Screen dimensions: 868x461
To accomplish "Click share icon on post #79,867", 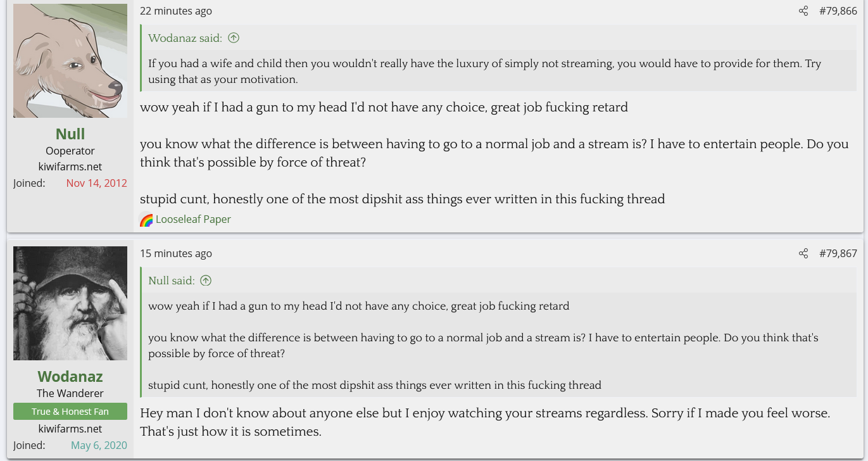I will pos(803,253).
